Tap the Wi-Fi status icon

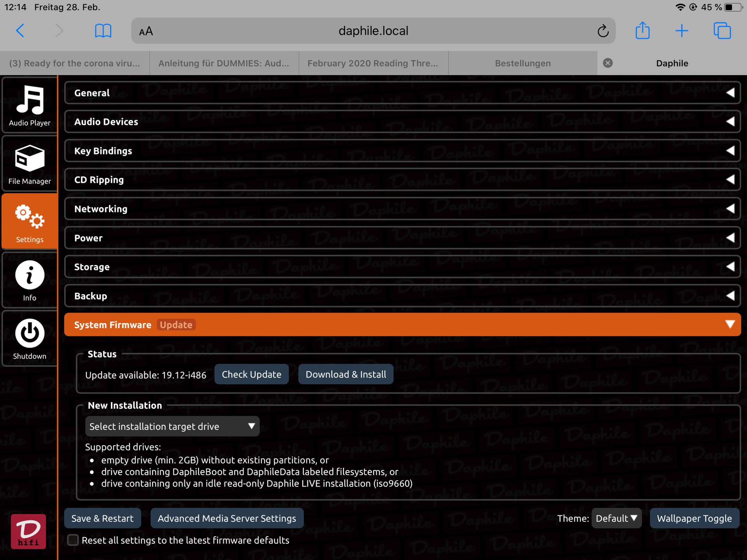tap(680, 7)
